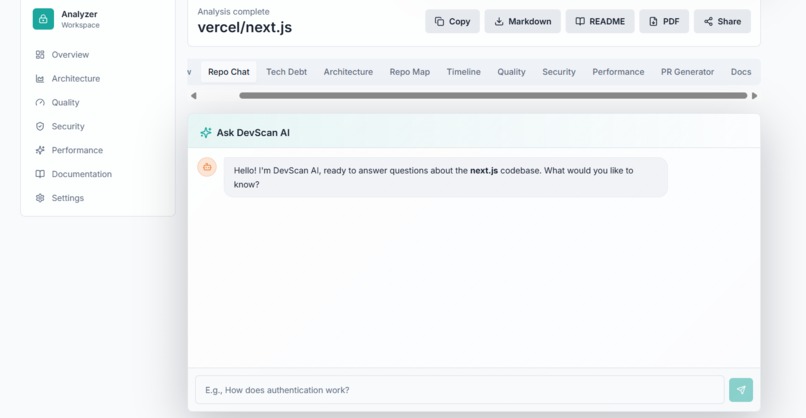Click the Overview grid icon in sidebar
The height and width of the screenshot is (418, 806).
click(40, 54)
